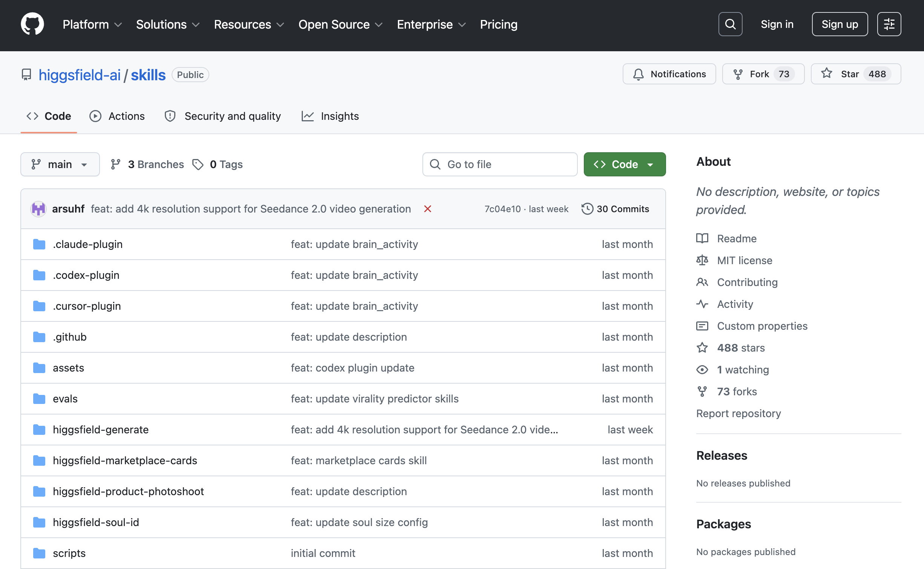Open the Security and quality tab

pyautogui.click(x=223, y=116)
